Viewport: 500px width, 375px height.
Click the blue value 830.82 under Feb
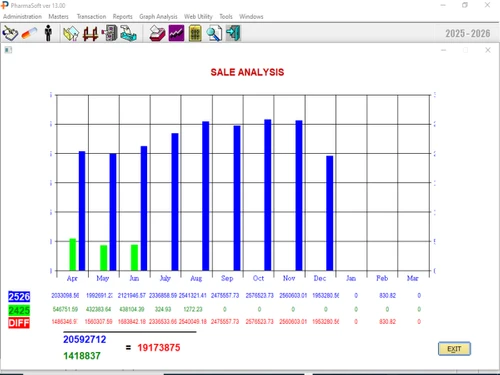[387, 296]
